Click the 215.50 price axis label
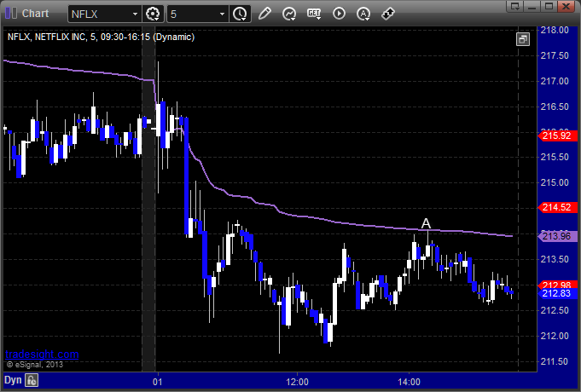581x392 pixels. click(555, 157)
